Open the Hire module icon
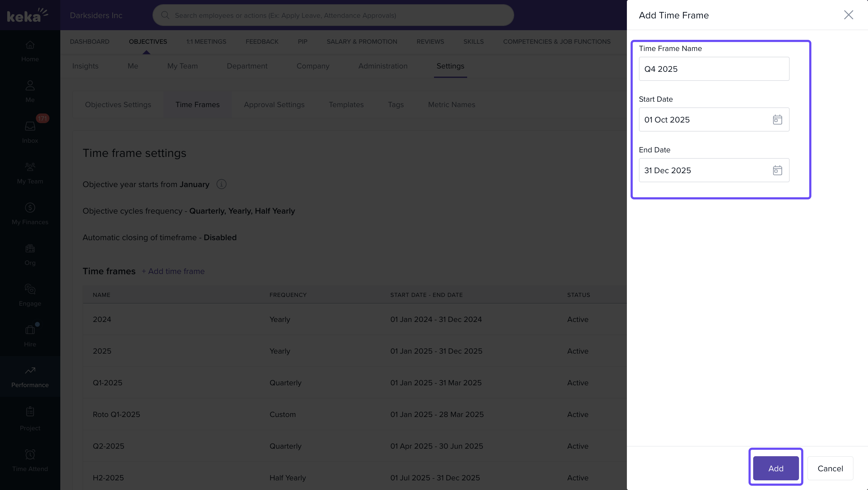Viewport: 868px width, 490px height. 30,336
